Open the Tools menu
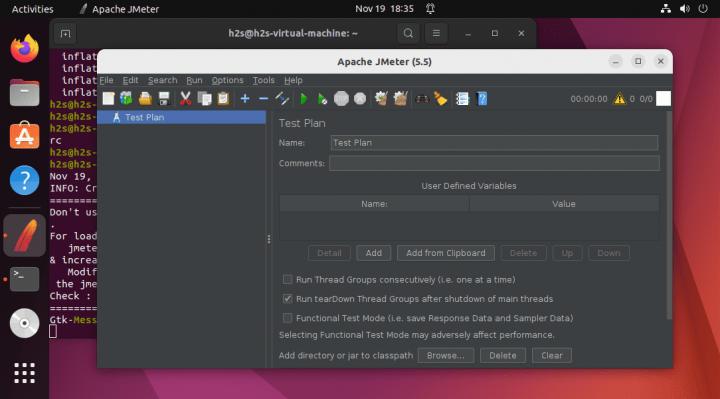The height and width of the screenshot is (399, 720). click(264, 80)
